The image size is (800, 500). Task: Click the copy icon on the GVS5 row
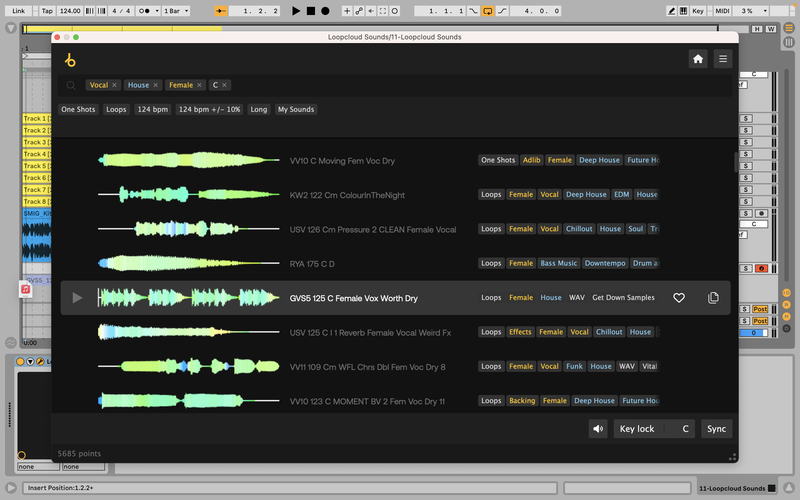[713, 298]
